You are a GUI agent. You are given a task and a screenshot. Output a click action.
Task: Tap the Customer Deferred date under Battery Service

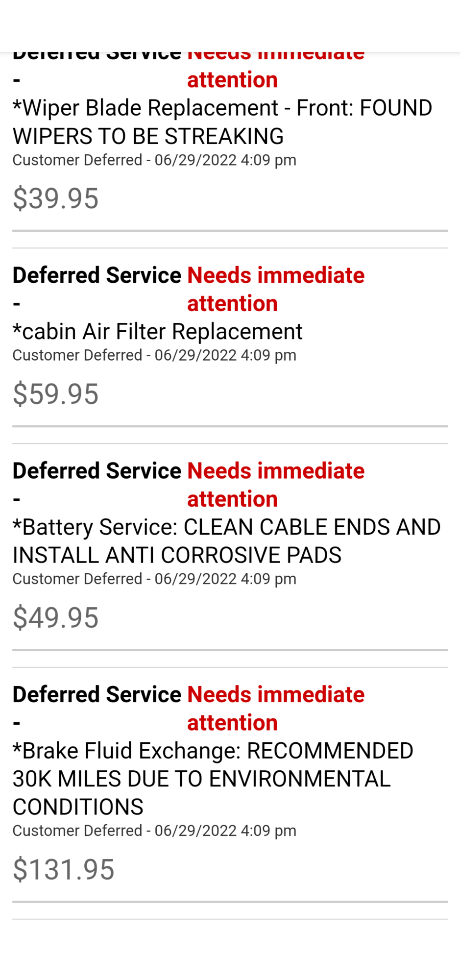[154, 579]
